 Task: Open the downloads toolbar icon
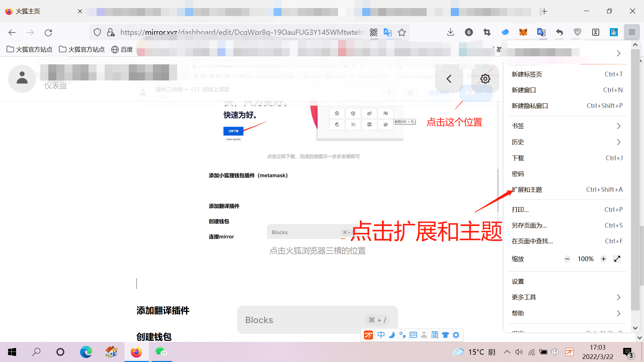pyautogui.click(x=450, y=32)
